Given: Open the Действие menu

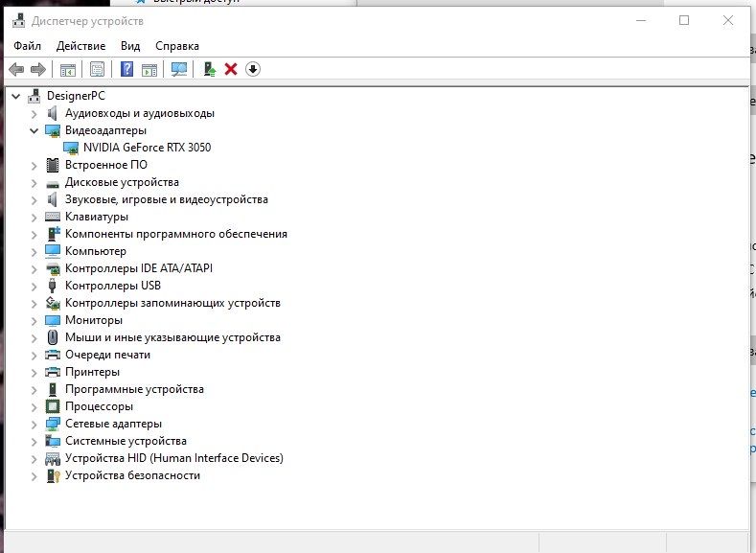Looking at the screenshot, I should [x=81, y=46].
